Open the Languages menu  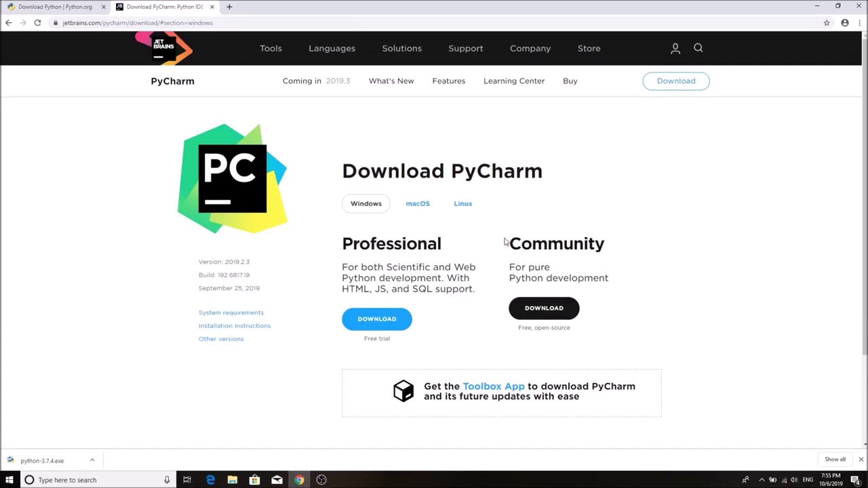coord(332,48)
